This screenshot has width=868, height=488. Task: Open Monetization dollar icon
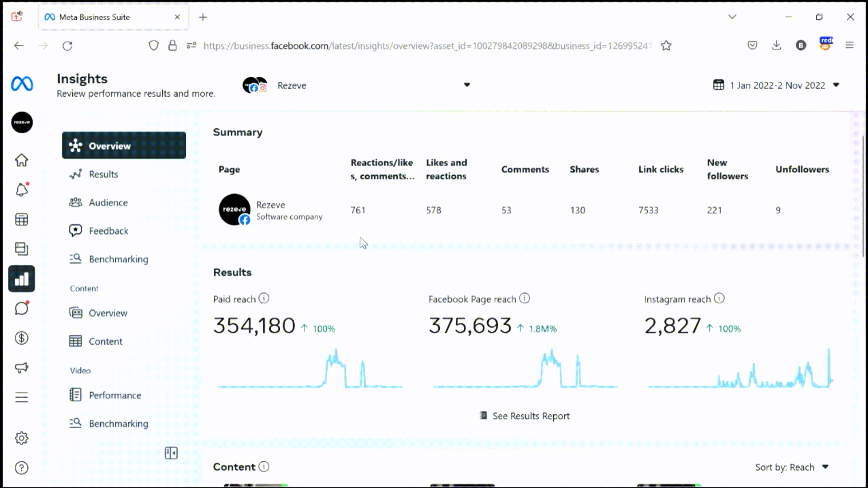22,338
